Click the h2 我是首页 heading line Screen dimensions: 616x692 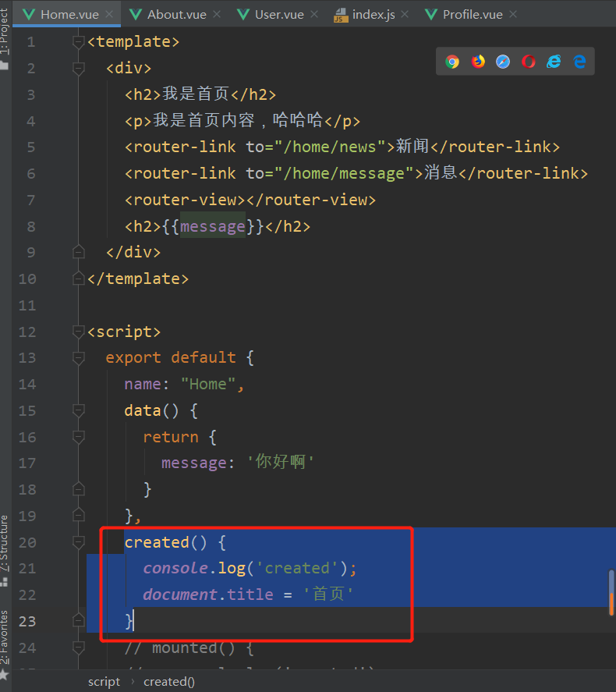(x=200, y=94)
